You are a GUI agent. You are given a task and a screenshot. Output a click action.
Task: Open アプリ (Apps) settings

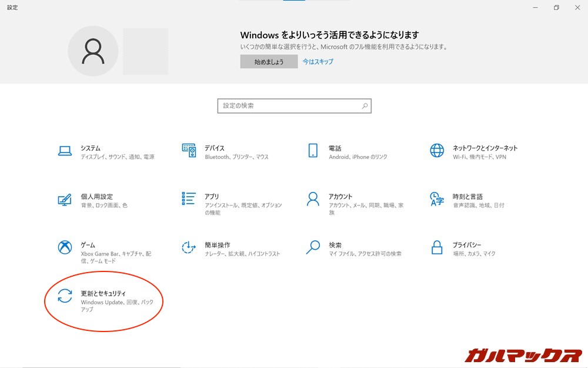pyautogui.click(x=212, y=197)
